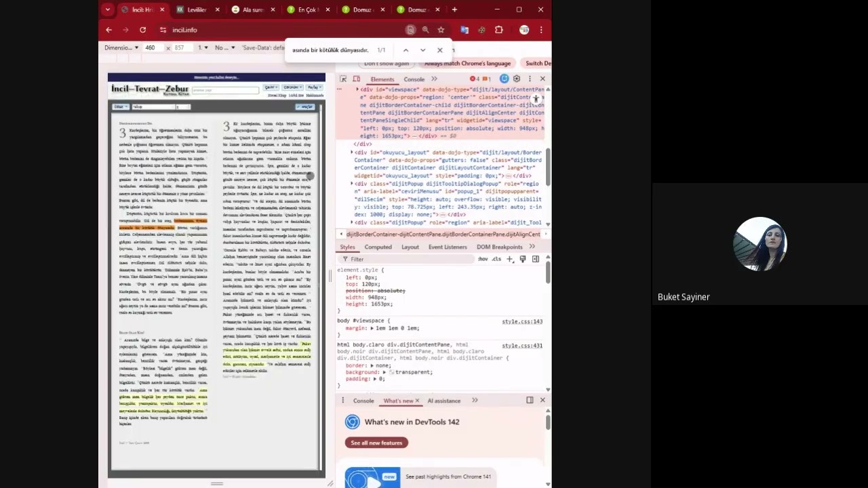The height and width of the screenshot is (488, 868).
Task: Open the style.css:431 source link
Action: click(x=522, y=346)
